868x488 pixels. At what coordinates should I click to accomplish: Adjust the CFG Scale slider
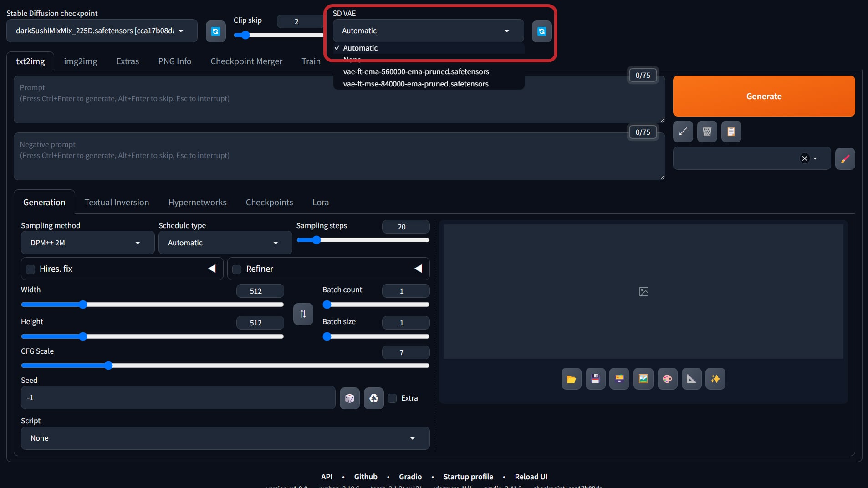pyautogui.click(x=225, y=366)
